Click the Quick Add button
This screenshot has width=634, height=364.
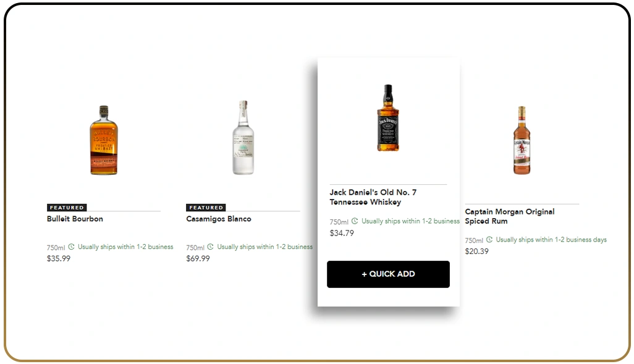tap(387, 274)
